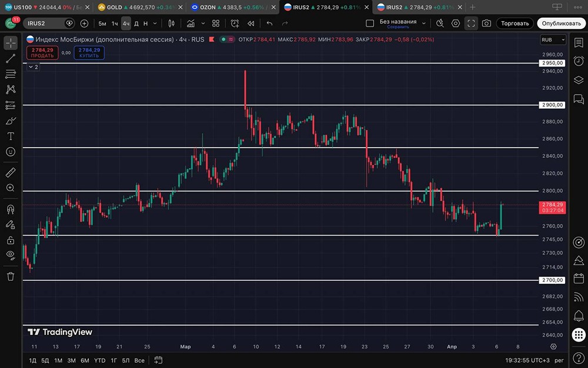Enter fullscreen mode
Viewport: 588px width, 368px height.
471,24
